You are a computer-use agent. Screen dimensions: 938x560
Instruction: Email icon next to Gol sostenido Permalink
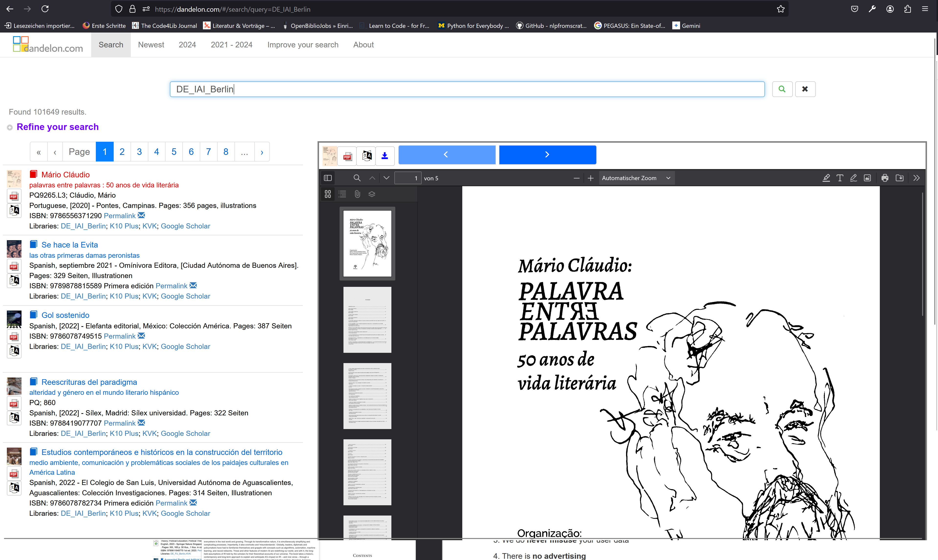pyautogui.click(x=141, y=335)
